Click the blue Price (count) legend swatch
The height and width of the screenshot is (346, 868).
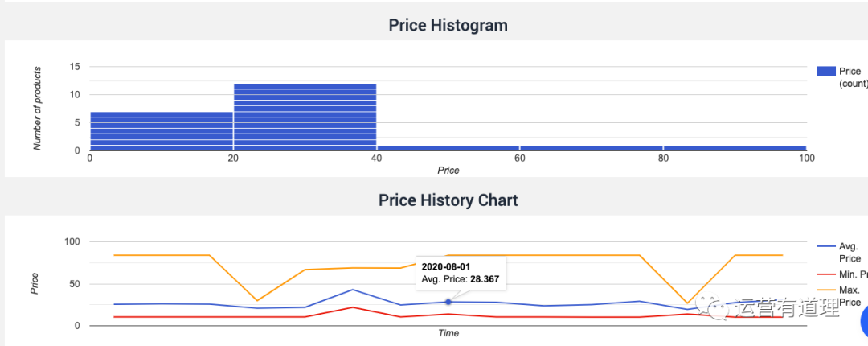click(825, 72)
